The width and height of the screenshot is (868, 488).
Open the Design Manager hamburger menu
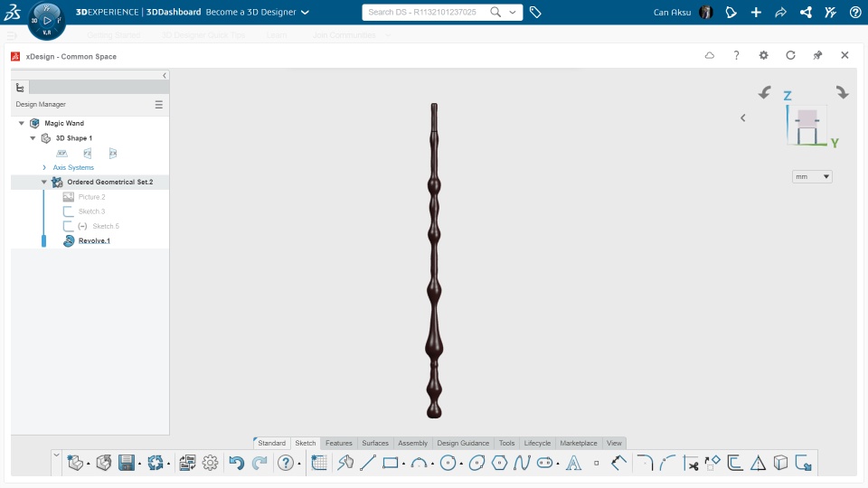click(159, 105)
